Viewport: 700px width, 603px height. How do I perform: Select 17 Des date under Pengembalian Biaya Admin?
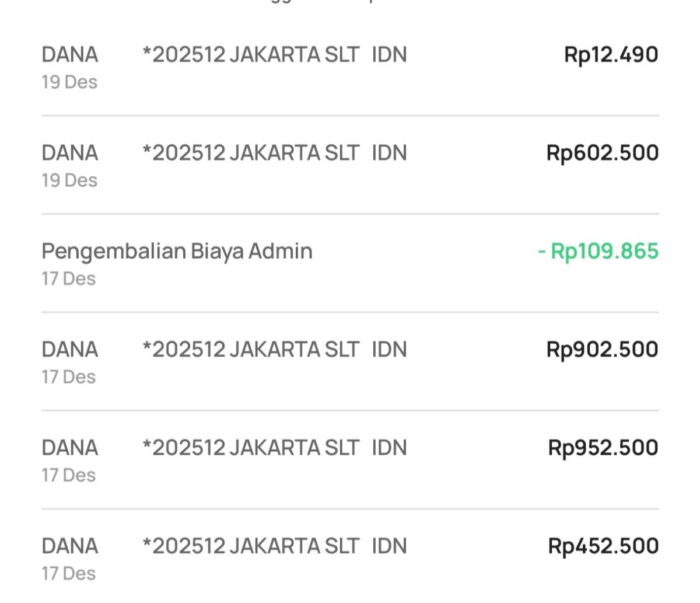coord(68,278)
